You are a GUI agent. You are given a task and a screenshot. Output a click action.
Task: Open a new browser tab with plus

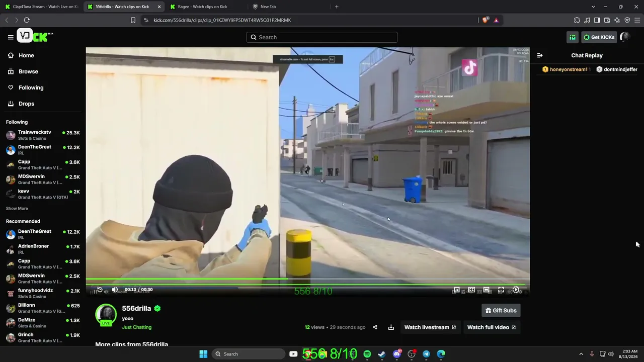point(337,7)
